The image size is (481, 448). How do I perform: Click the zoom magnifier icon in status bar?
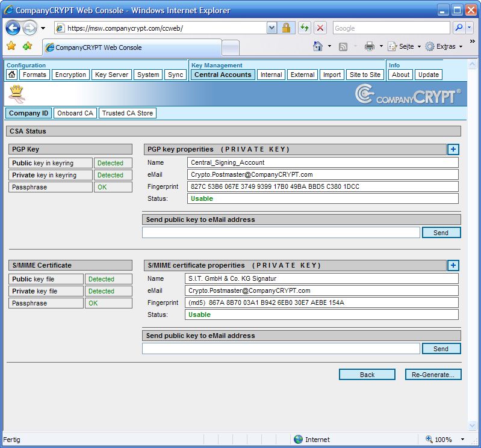(x=429, y=439)
